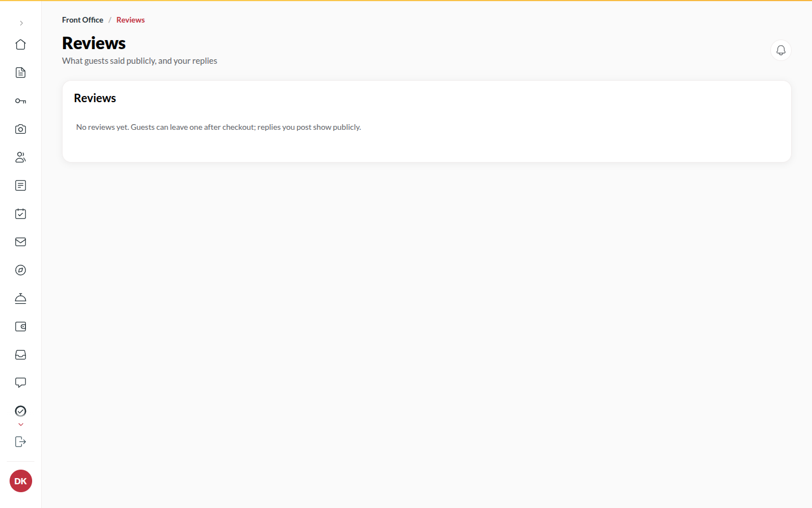Open the concierge bell icon in sidebar
Screen dimensions: 812x508
pyautogui.click(x=21, y=299)
